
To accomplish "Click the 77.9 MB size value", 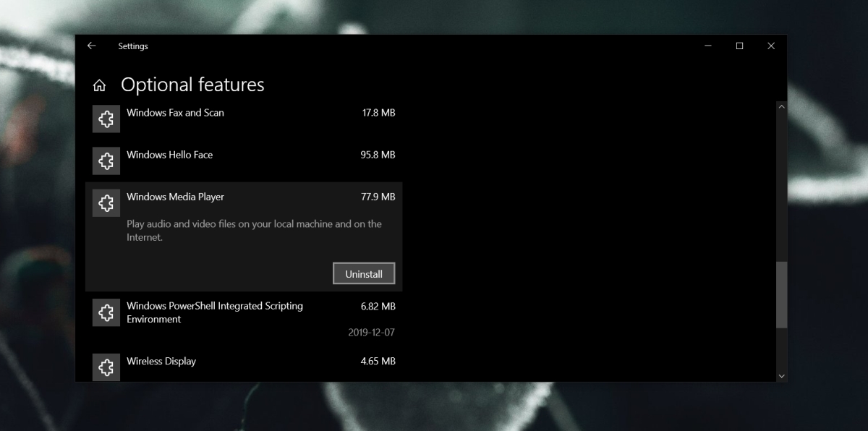I will 378,197.
